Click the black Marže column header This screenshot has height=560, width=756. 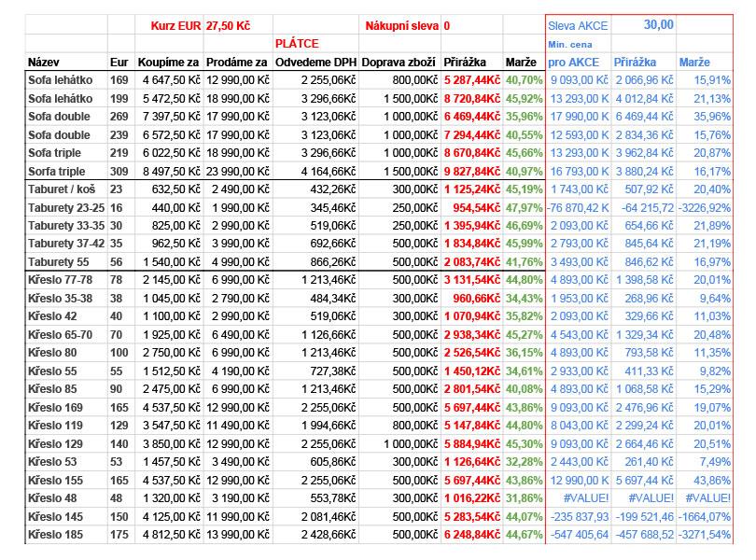click(521, 63)
